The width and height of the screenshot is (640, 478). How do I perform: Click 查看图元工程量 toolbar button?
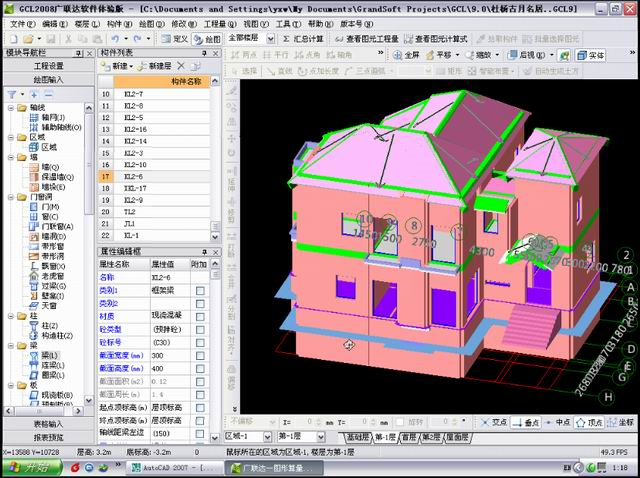367,39
